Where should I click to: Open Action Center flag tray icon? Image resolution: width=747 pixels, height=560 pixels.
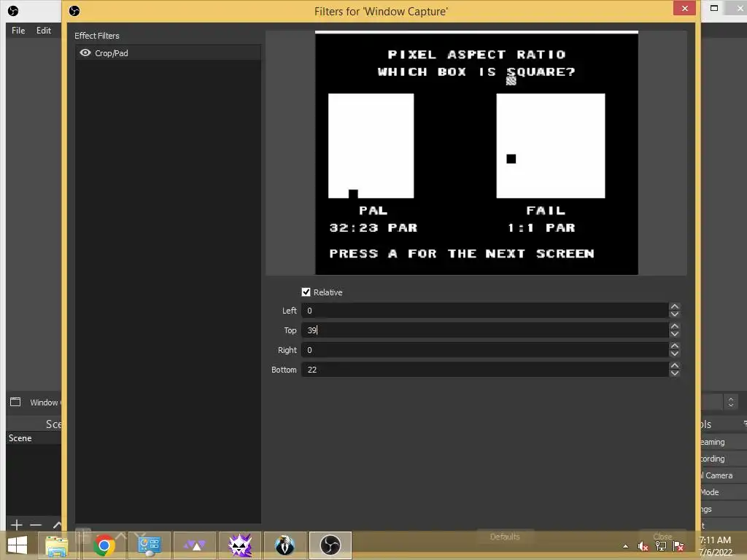678,546
